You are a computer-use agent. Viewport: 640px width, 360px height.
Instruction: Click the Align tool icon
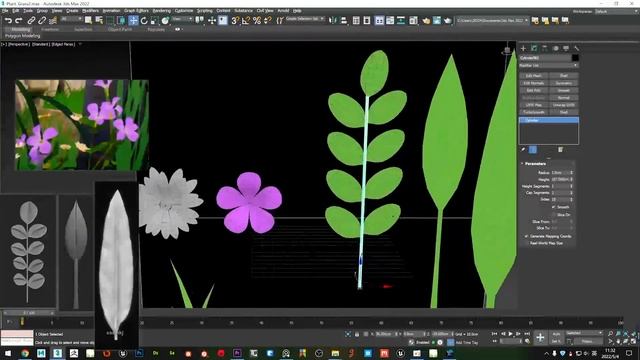344,20
